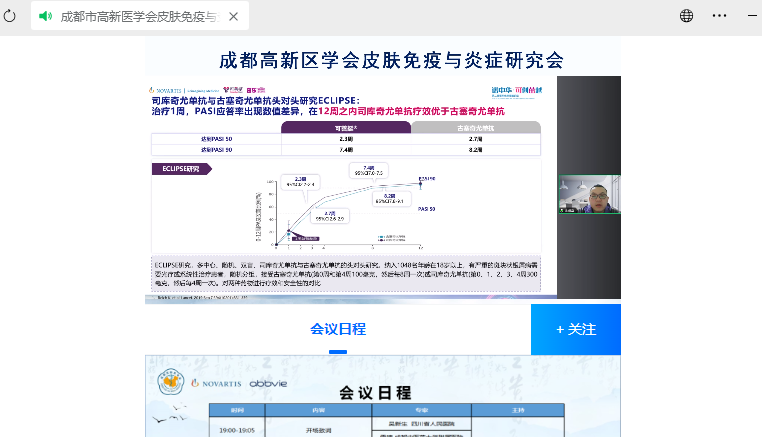Click the green speaker audio icon on the tab
This screenshot has height=437, width=762.
[x=45, y=16]
